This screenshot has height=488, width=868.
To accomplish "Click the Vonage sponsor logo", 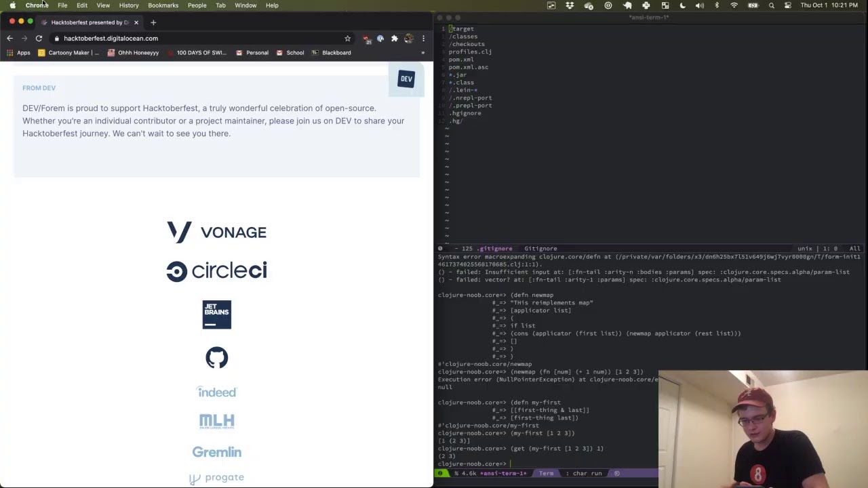I will tap(216, 232).
